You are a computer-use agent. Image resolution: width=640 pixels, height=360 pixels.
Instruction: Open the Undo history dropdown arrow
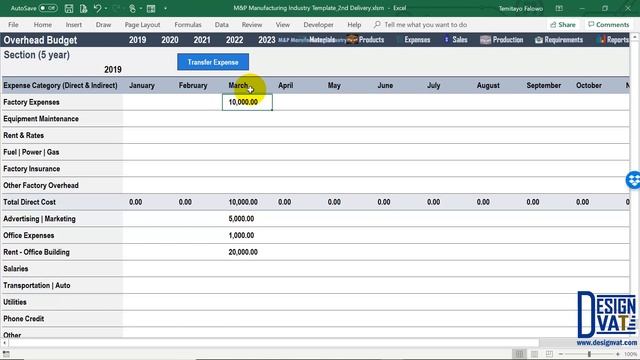click(106, 8)
